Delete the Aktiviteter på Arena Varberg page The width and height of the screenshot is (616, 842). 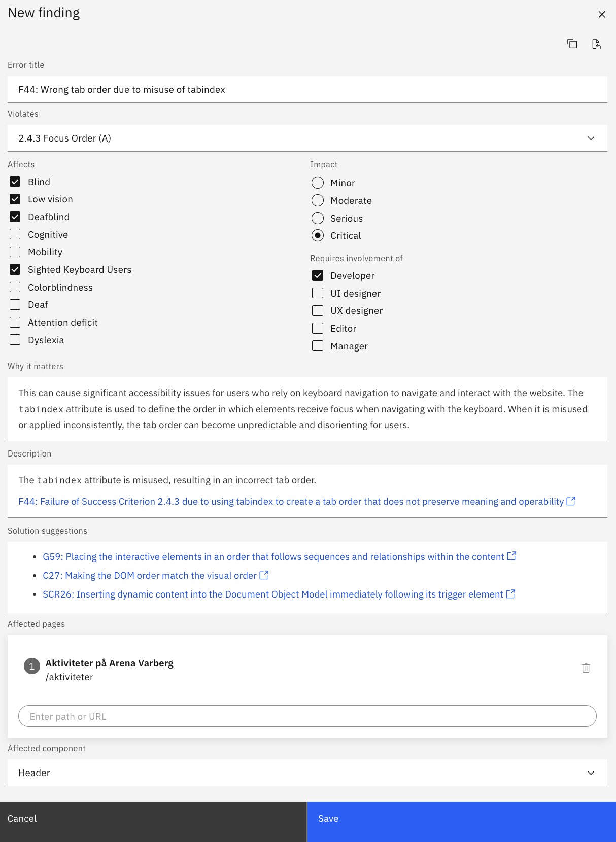click(586, 668)
